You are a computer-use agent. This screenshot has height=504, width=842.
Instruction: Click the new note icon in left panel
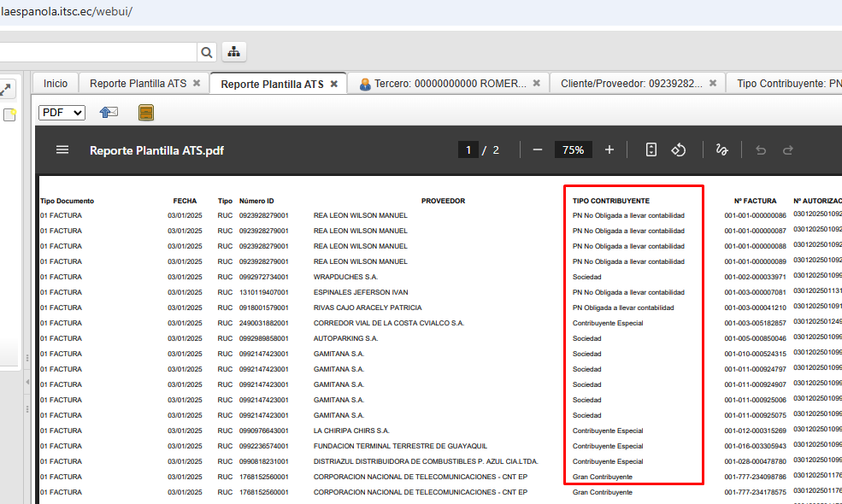pyautogui.click(x=9, y=115)
